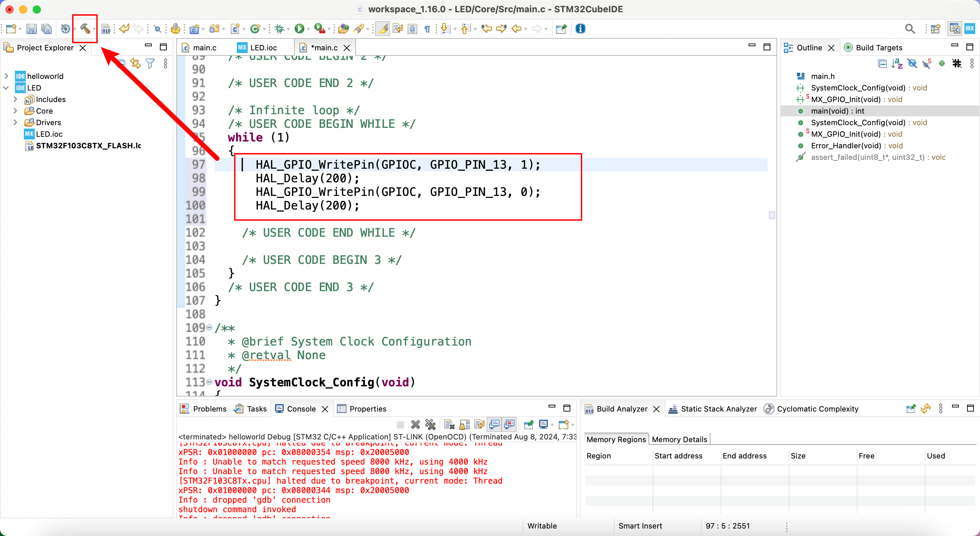Run the project with green play icon
This screenshot has width=980, height=536.
[x=299, y=29]
